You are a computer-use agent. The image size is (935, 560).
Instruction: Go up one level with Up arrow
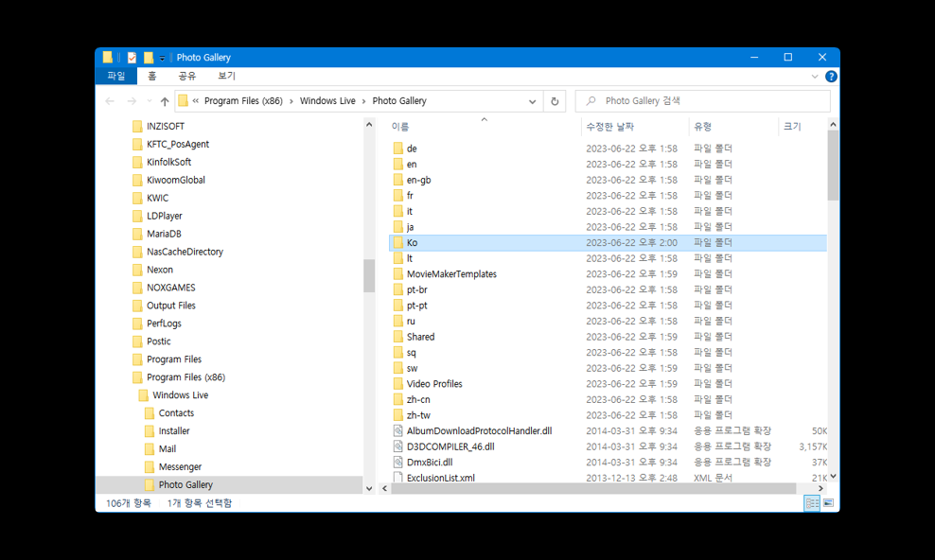165,101
